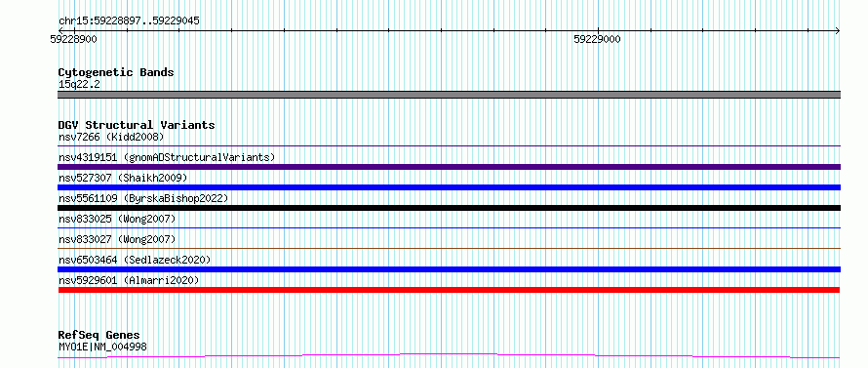This screenshot has height=368, width=868.
Task: Open variant nsv833027 (Wong2007) label
Action: 117,239
